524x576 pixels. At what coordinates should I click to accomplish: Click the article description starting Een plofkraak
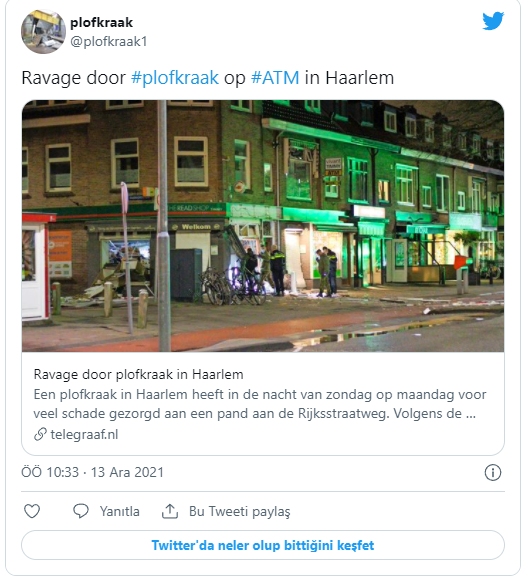(x=260, y=404)
